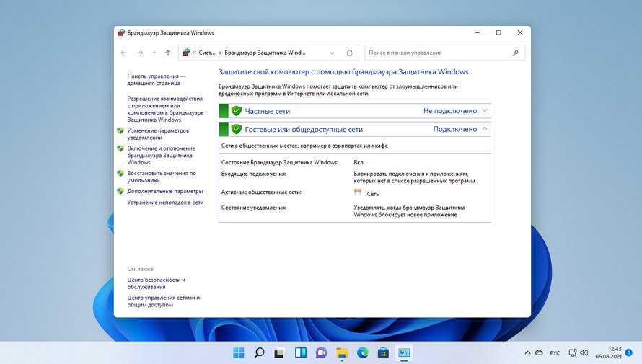The height and width of the screenshot is (364, 642).
Task: Click green shield icon of 'Гостевые' networks
Action: pos(237,129)
